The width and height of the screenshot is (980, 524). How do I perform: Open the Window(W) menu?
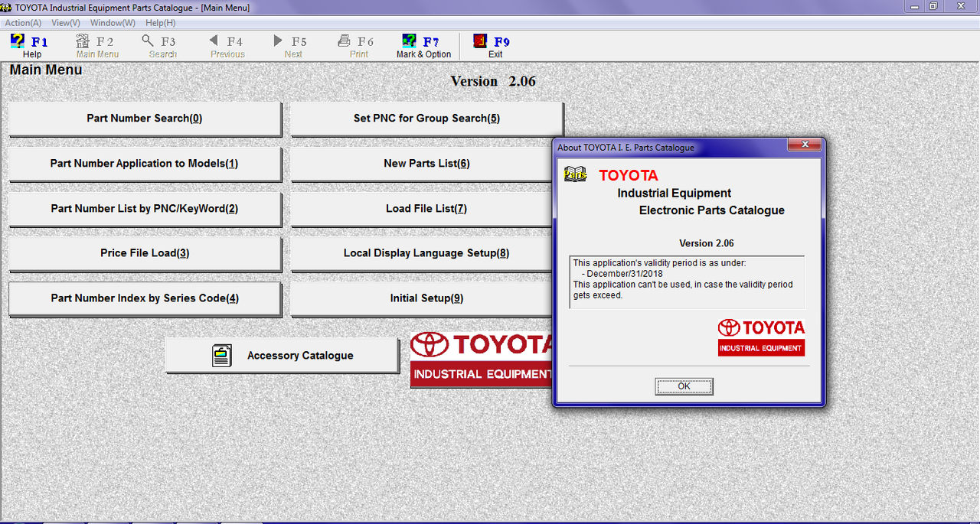[113, 23]
